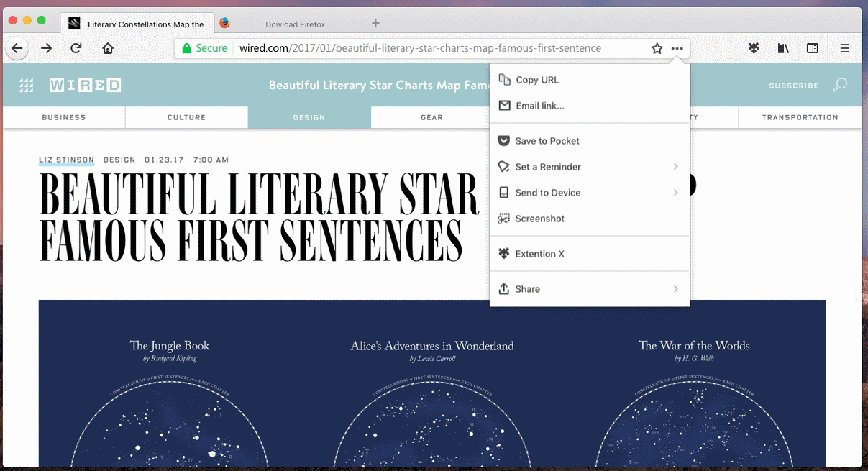868x471 pixels.
Task: Open author LIZ STINSON's profile
Action: point(66,160)
